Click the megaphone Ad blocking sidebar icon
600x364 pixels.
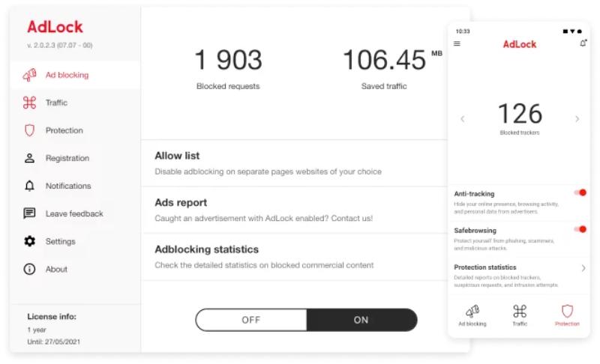[x=29, y=75]
